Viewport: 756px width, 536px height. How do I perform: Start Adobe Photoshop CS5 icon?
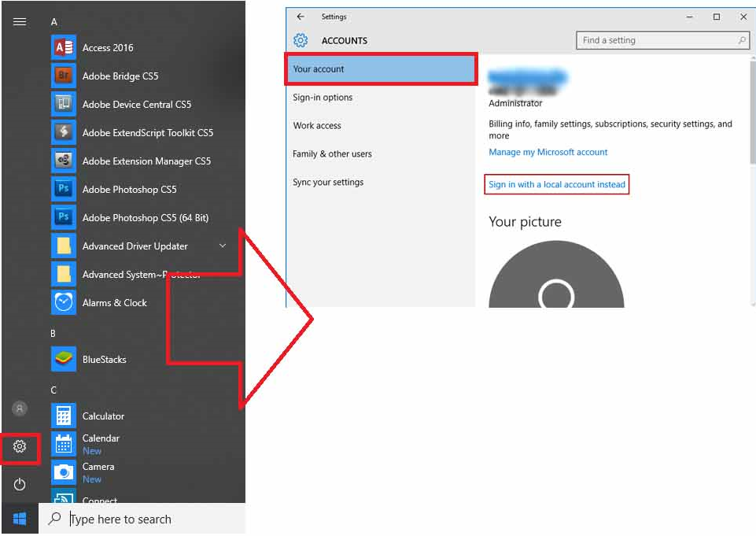pyautogui.click(x=64, y=189)
